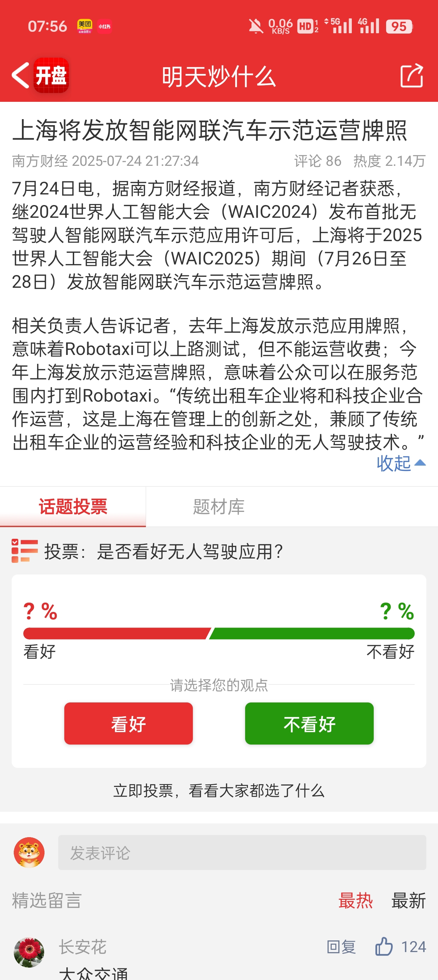
Task: Sort comments by 最热
Action: (x=355, y=900)
